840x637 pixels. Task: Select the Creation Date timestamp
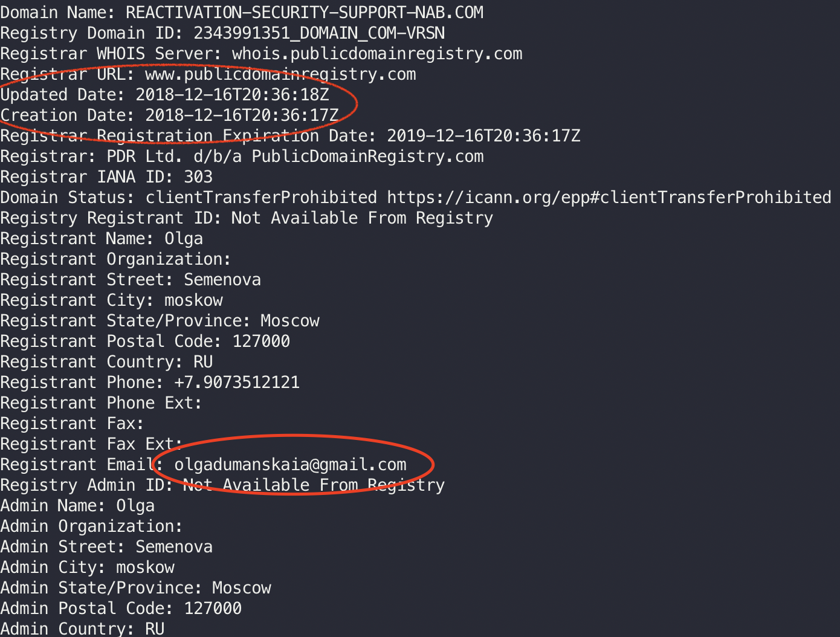coord(242,115)
